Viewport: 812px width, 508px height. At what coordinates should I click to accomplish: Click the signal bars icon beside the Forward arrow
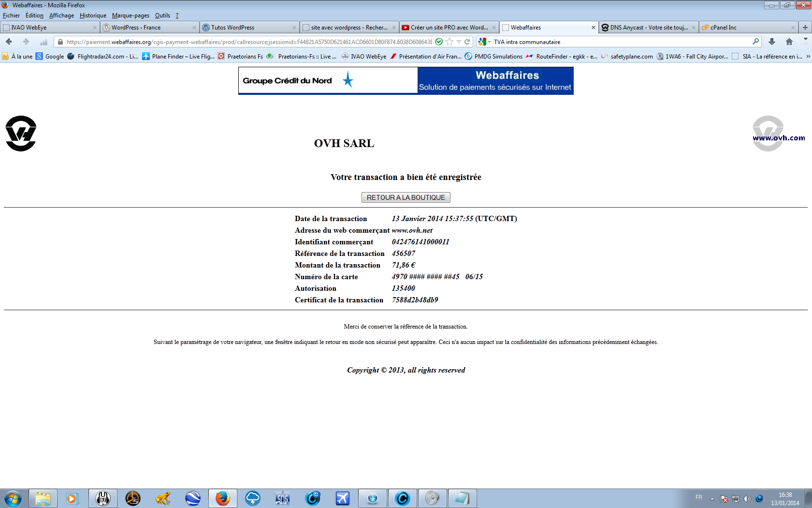click(43, 42)
